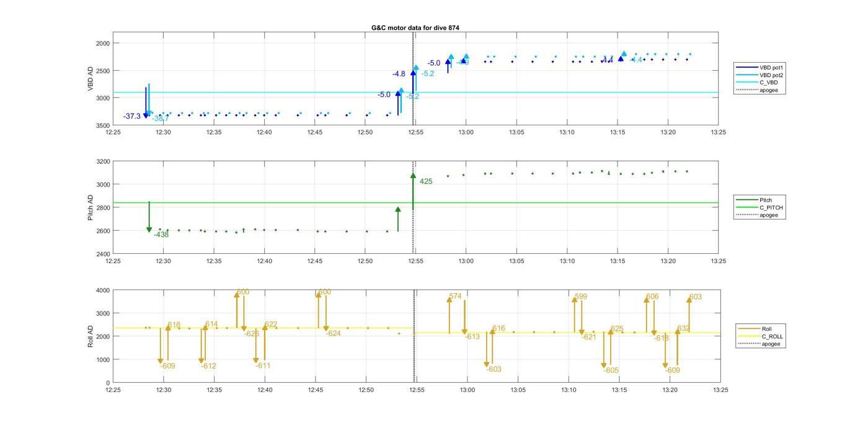Select the positive '603' roll annotation

point(696,297)
